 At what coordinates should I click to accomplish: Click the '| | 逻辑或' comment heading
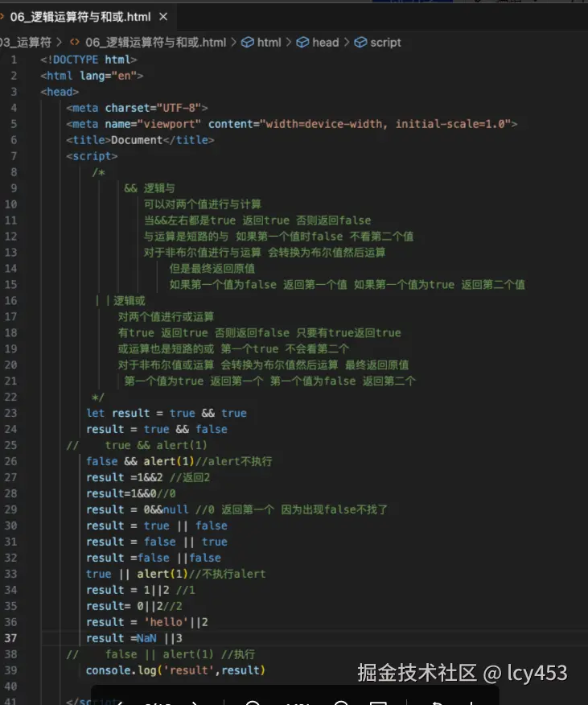[120, 301]
